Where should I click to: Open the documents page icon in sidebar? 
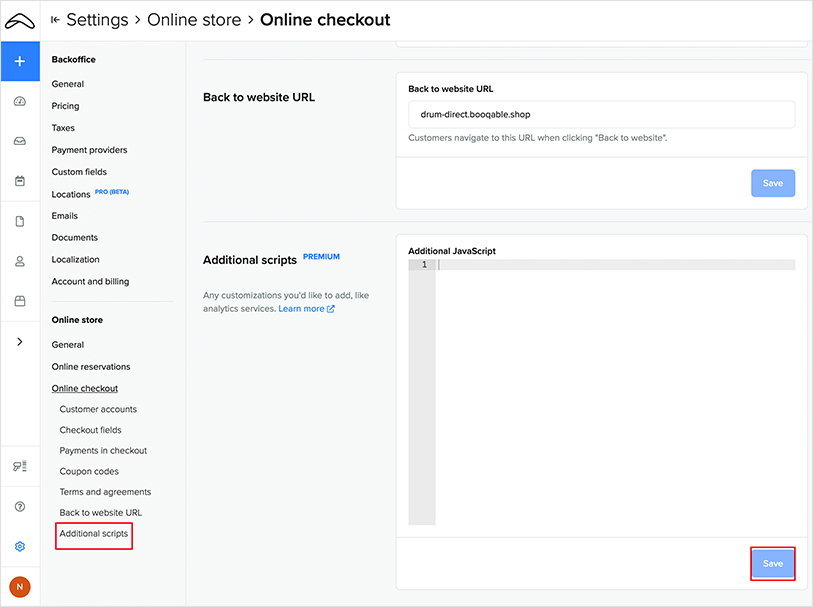tap(20, 222)
